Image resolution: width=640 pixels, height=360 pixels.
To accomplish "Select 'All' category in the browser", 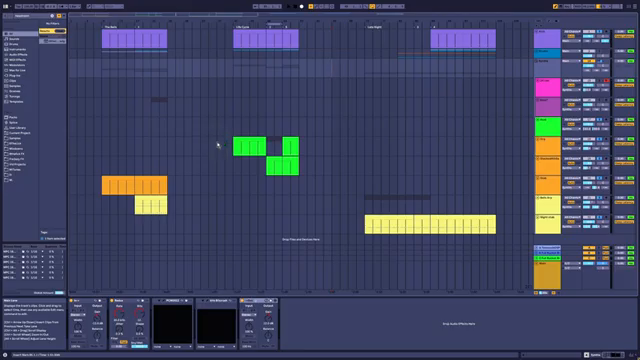I will point(20,33).
